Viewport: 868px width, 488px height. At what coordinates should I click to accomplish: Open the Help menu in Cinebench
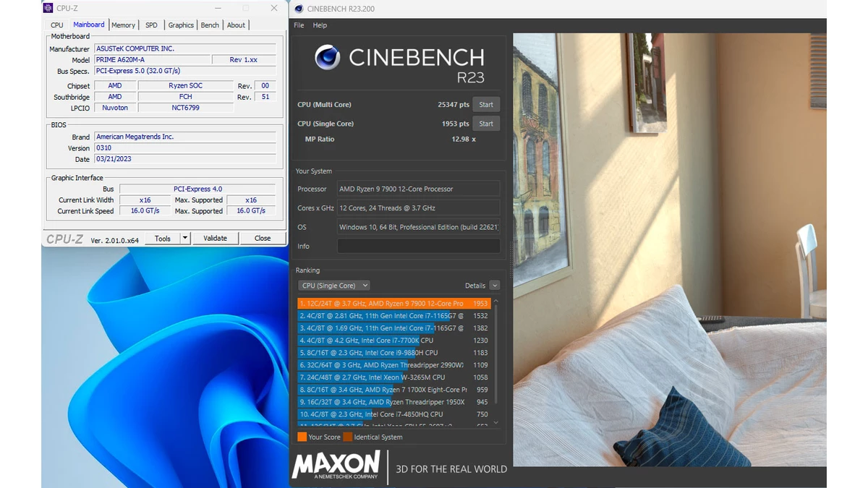[x=320, y=25]
